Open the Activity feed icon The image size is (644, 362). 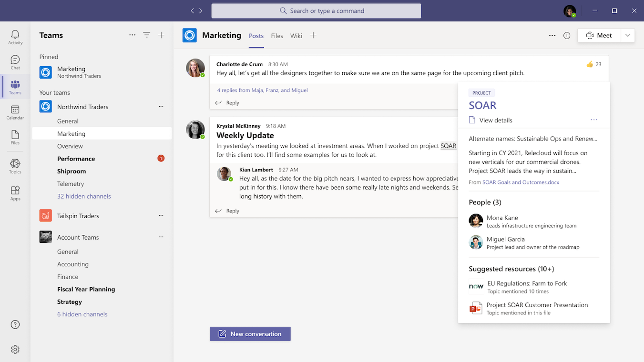coord(15,34)
